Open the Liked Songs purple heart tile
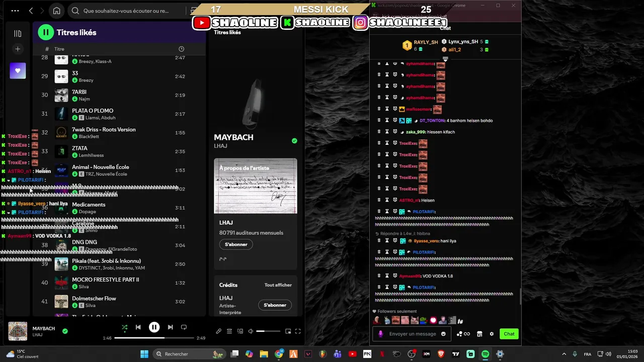 tap(18, 71)
